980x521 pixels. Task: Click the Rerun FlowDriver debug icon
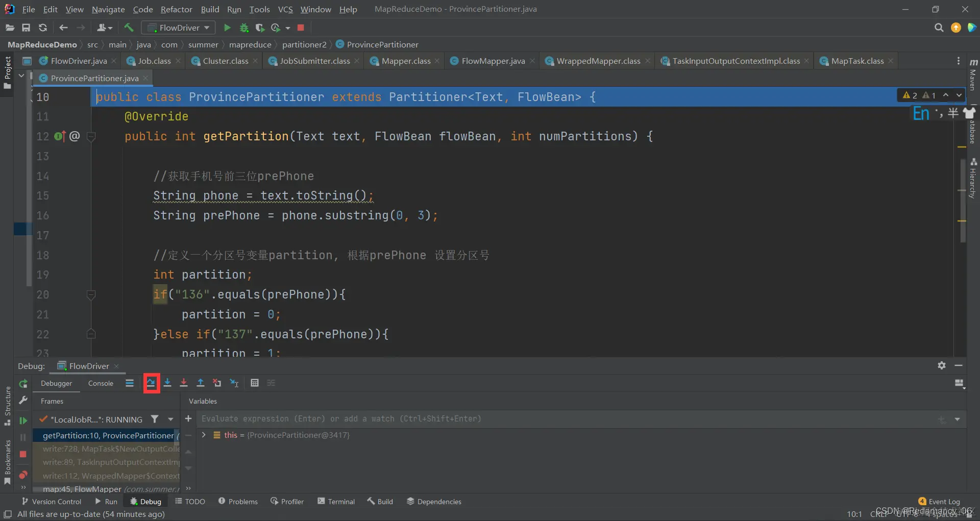(x=23, y=384)
